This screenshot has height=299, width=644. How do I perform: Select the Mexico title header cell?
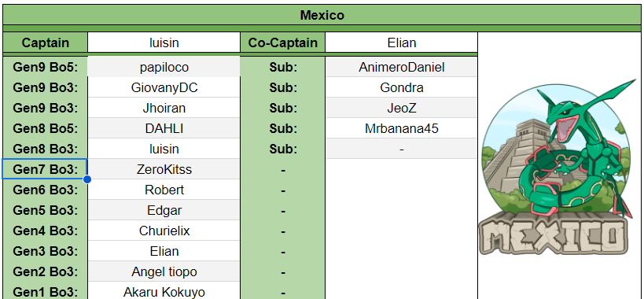pyautogui.click(x=322, y=15)
